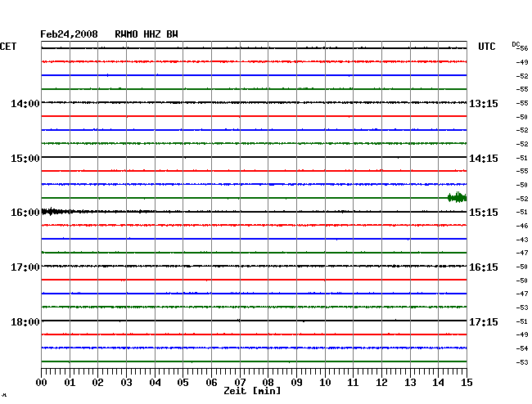
Task: Select minute tick label 11
Action: point(353,382)
